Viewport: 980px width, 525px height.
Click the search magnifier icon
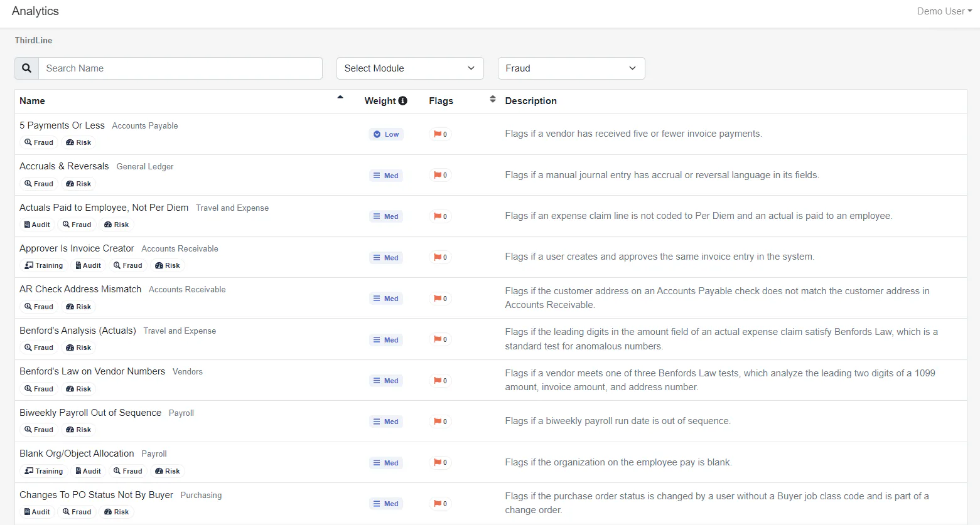pyautogui.click(x=26, y=68)
